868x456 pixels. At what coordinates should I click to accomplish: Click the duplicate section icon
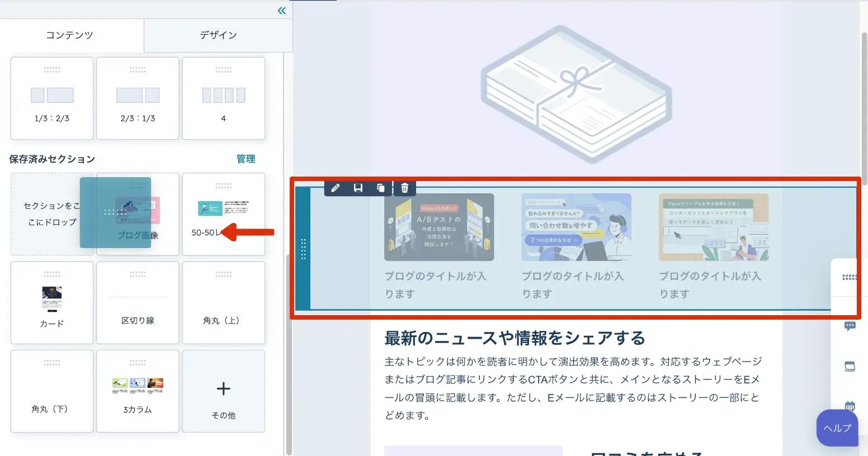(381, 188)
